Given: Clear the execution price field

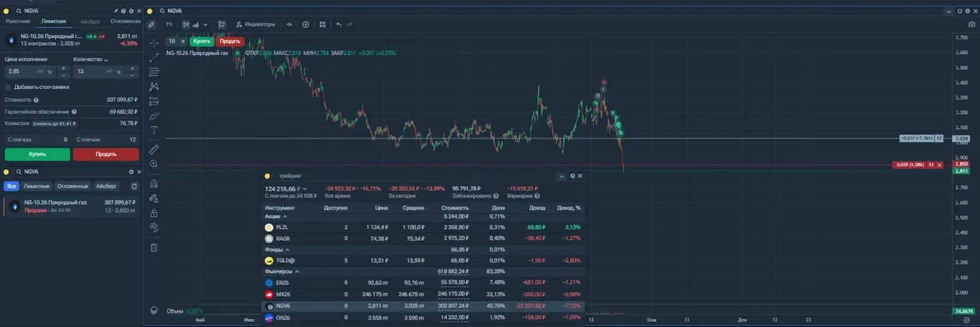Looking at the screenshot, I should click(x=49, y=72).
